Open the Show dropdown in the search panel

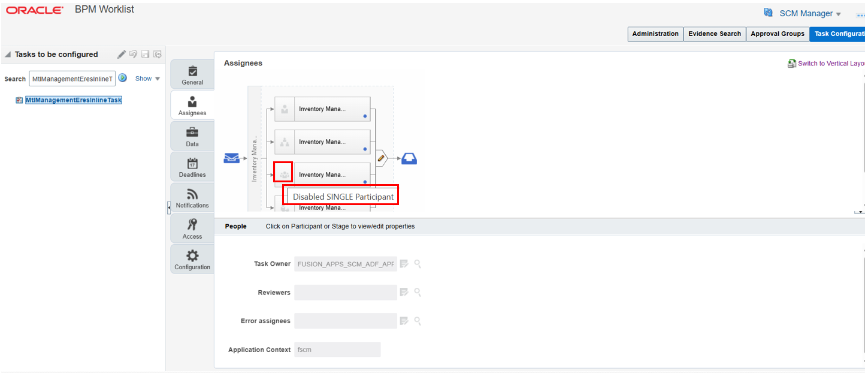[x=147, y=78]
